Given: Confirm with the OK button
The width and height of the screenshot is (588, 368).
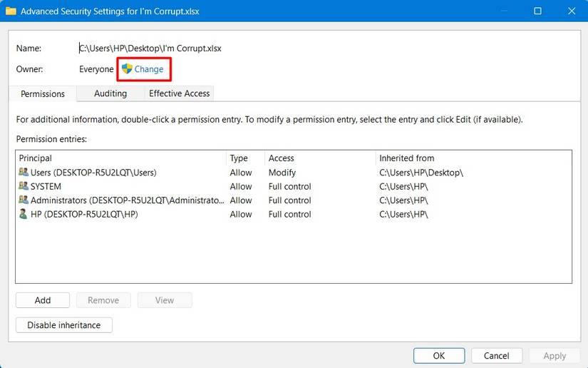Looking at the screenshot, I should tap(439, 355).
